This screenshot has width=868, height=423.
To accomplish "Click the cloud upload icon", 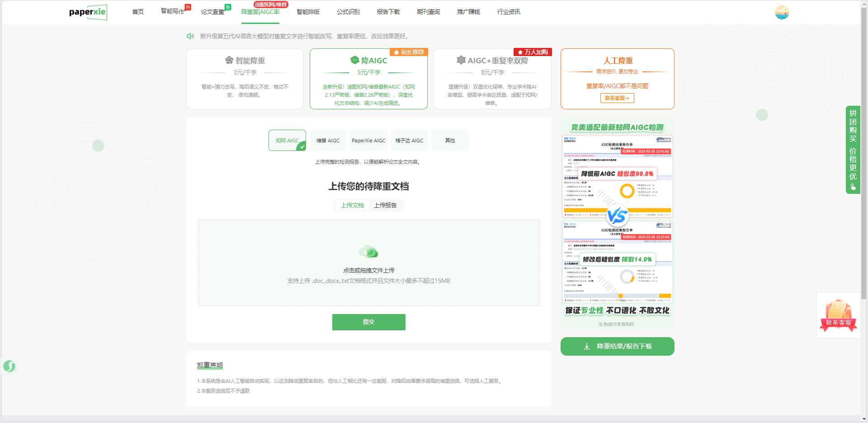I will pos(368,251).
